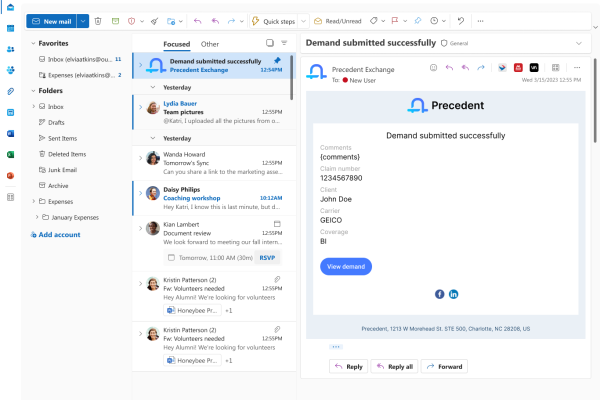
Task: Click the View demand button
Action: 346,266
